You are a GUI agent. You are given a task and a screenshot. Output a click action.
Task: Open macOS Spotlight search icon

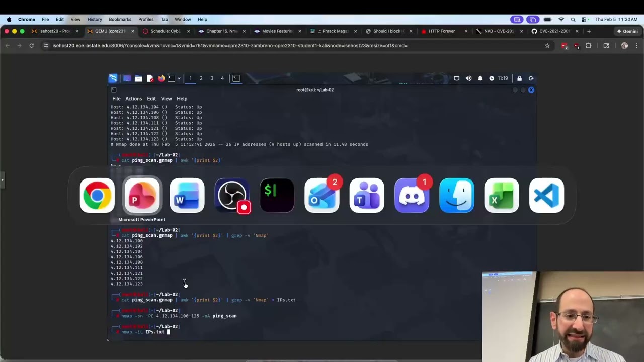[x=573, y=19]
